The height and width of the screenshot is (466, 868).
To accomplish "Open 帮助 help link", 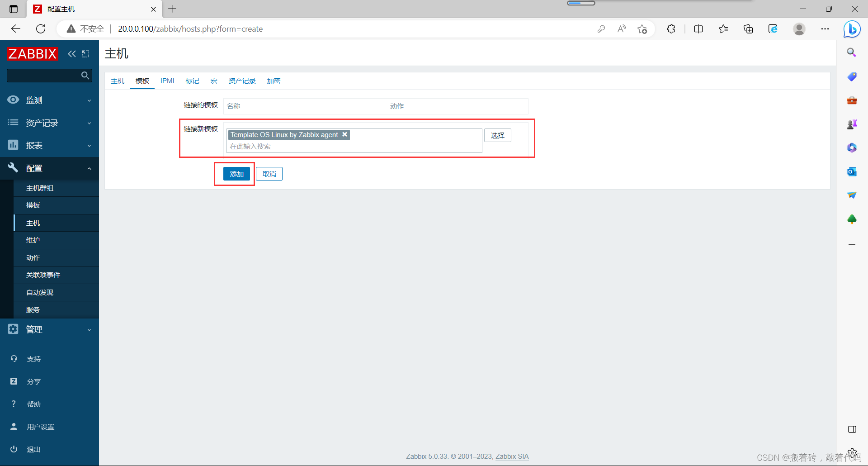I will [x=34, y=404].
